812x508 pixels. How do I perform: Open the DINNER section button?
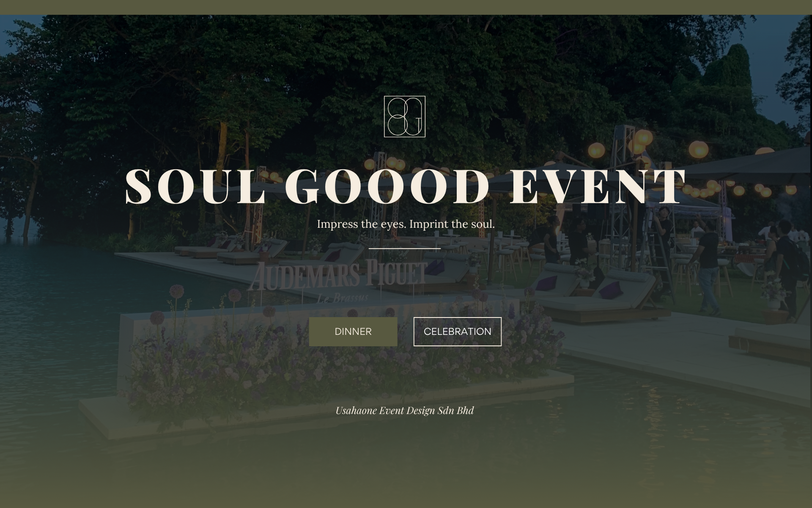point(353,331)
